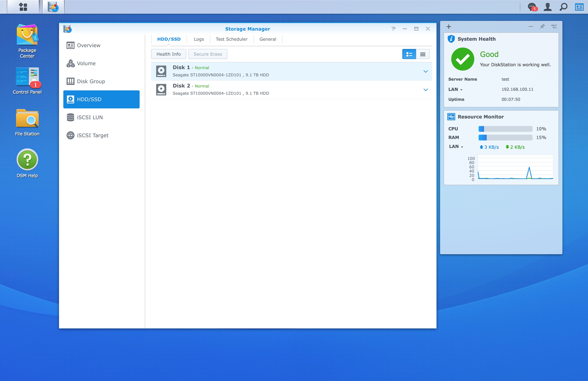Image resolution: width=588 pixels, height=381 pixels.
Task: Open DSM Help icon
Action: 27,160
